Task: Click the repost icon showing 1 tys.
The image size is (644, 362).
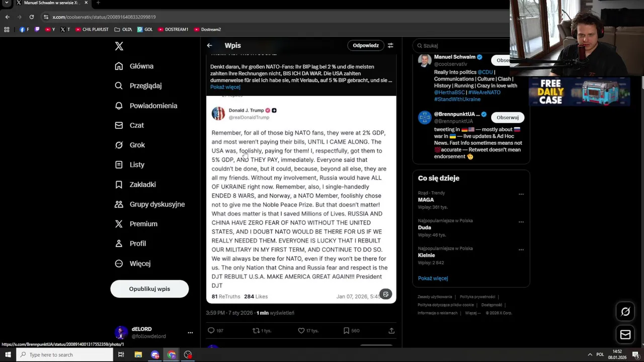Action: [x=262, y=330]
